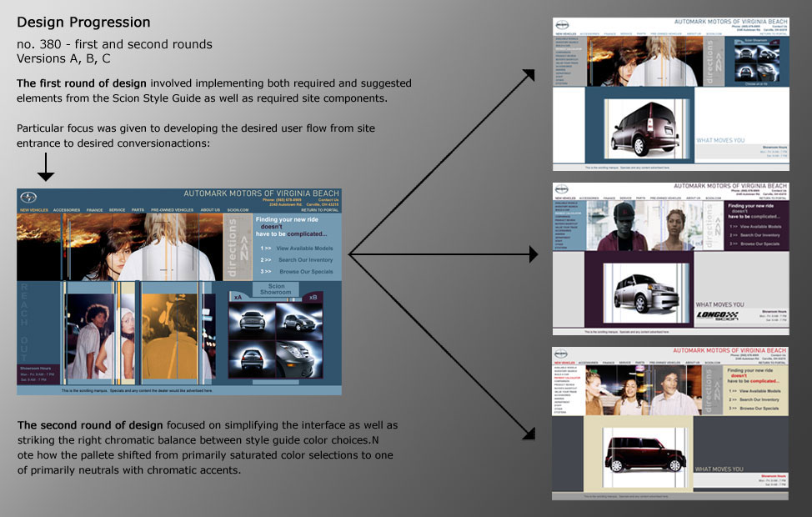Open ABOUT US in the large blue mockup nav
This screenshot has width=812, height=517.
pos(210,210)
